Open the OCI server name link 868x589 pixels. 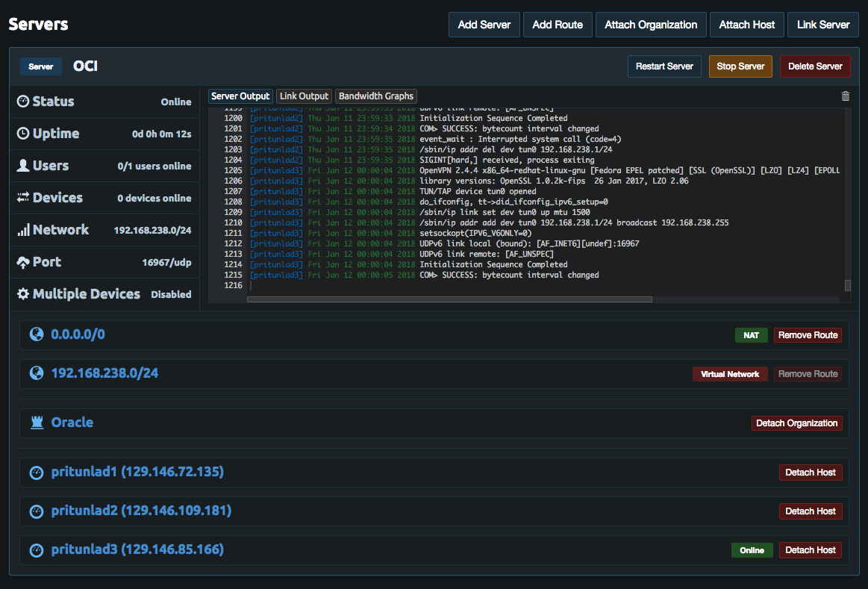click(85, 66)
